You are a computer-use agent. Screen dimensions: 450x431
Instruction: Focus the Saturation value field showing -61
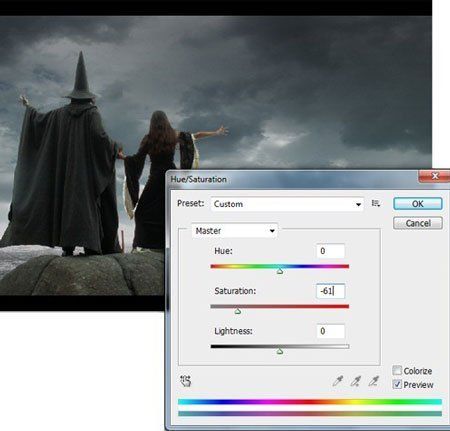point(330,291)
